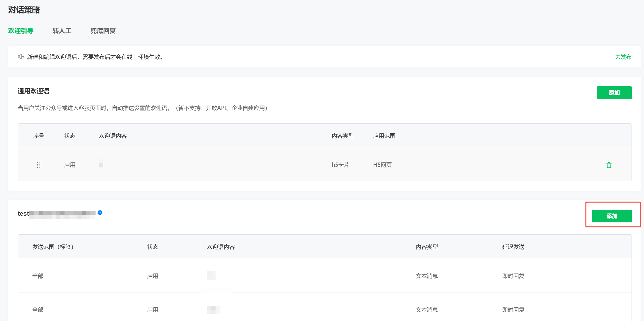This screenshot has width=644, height=321.
Task: Click the speaker notice icon
Action: pyautogui.click(x=21, y=57)
